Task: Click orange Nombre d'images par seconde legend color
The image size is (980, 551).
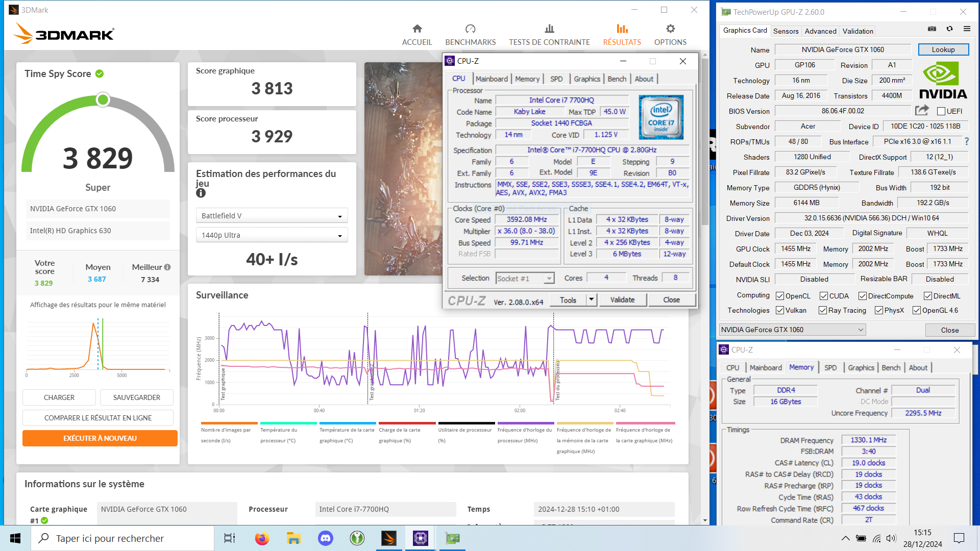Action: click(229, 423)
